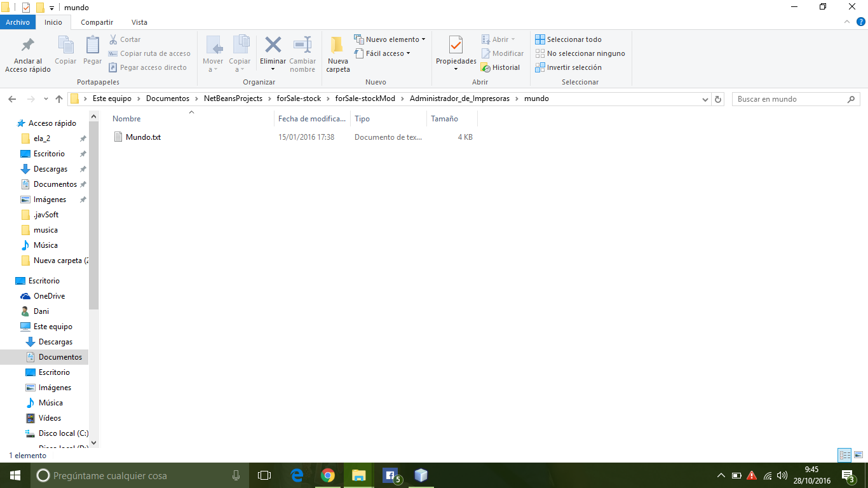
Task: Open the Mover a command
Action: 214,54
